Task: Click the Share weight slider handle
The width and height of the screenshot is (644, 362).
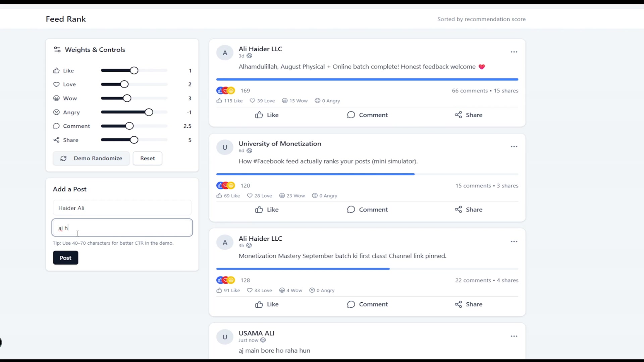Action: click(134, 140)
